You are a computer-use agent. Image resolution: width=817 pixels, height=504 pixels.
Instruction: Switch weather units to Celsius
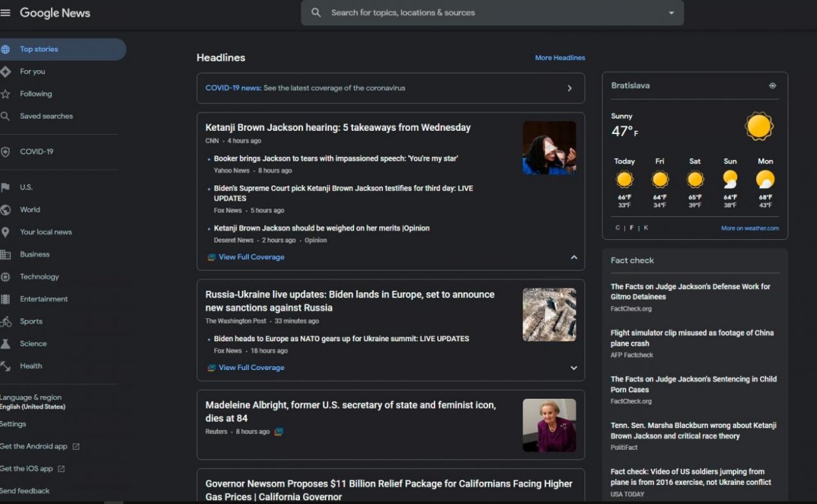click(x=616, y=227)
